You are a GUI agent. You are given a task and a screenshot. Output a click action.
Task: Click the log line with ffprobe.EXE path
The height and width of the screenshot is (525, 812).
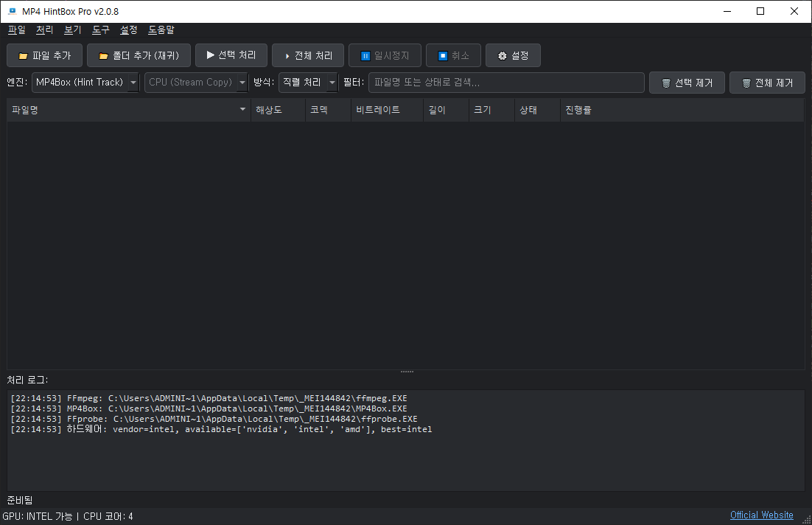[214, 420]
